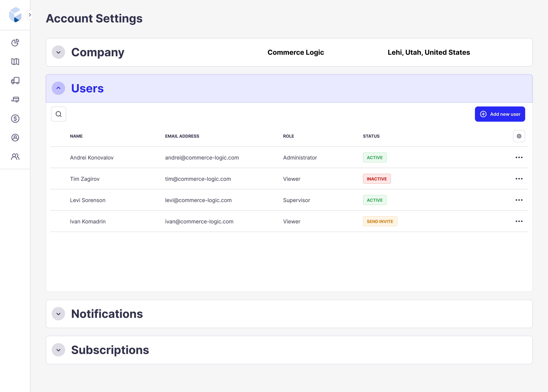
Task: Click Add new user button
Action: [500, 114]
